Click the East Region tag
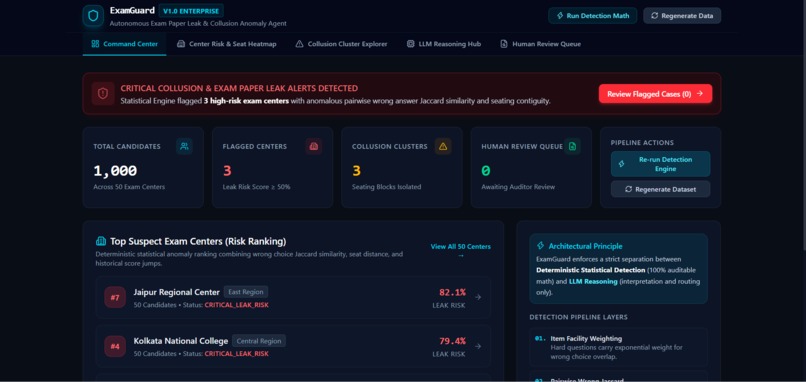 [x=246, y=292]
